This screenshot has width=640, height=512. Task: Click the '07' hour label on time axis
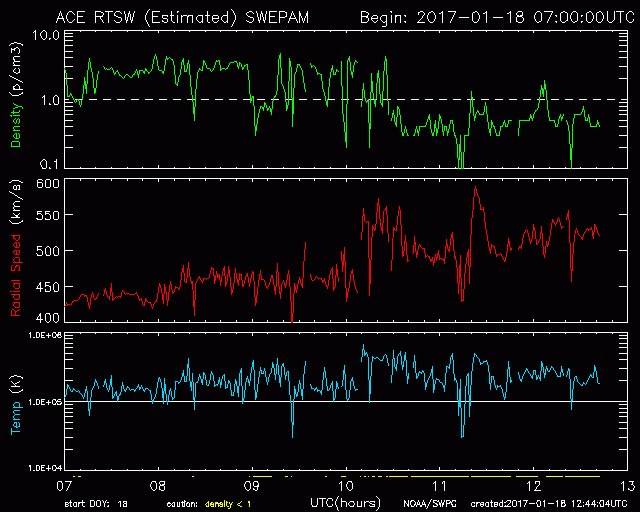[x=64, y=486]
